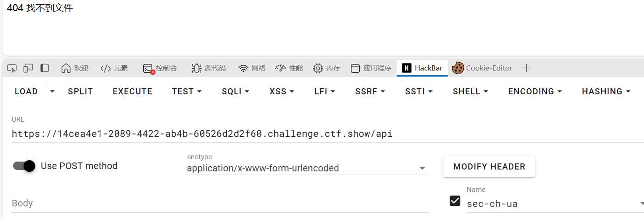Screen dimensions: 644x219
Task: Focus the Body input field
Action: pos(220,204)
